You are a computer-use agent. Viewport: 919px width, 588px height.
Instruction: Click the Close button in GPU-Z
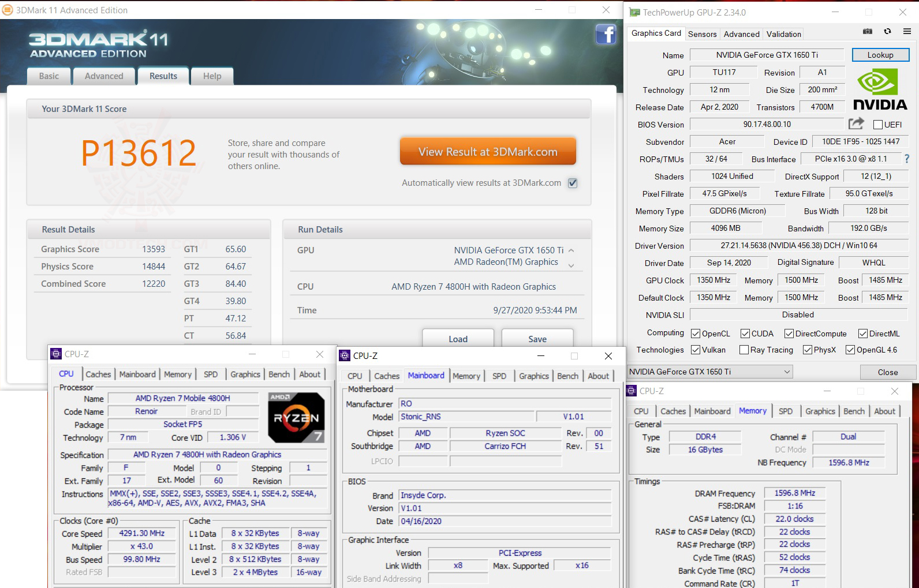[x=888, y=372]
